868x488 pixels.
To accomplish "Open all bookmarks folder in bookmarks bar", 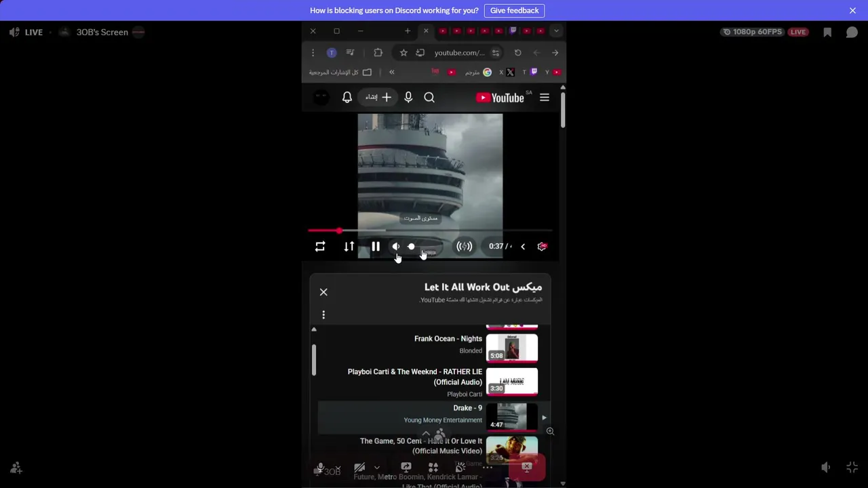I will coord(340,72).
